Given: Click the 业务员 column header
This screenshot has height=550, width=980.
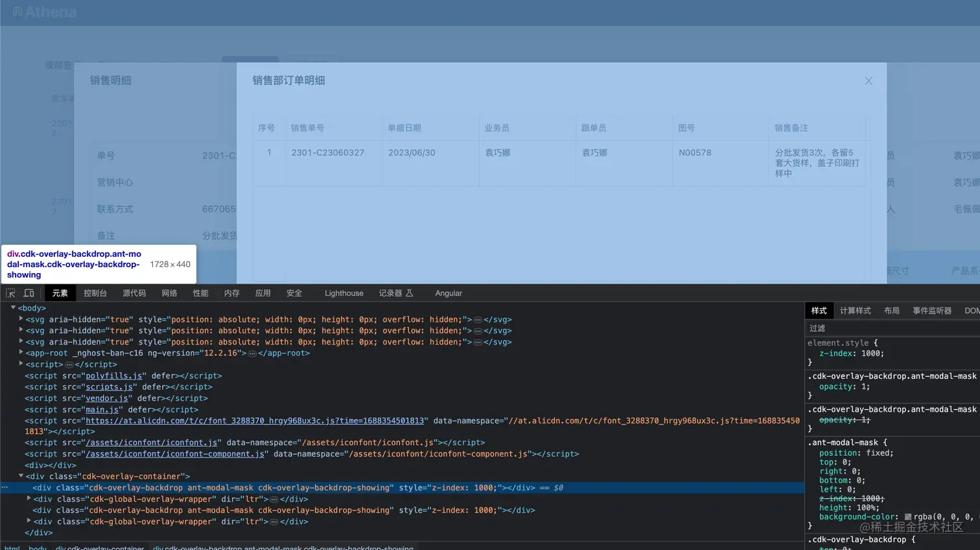Looking at the screenshot, I should click(x=497, y=128).
